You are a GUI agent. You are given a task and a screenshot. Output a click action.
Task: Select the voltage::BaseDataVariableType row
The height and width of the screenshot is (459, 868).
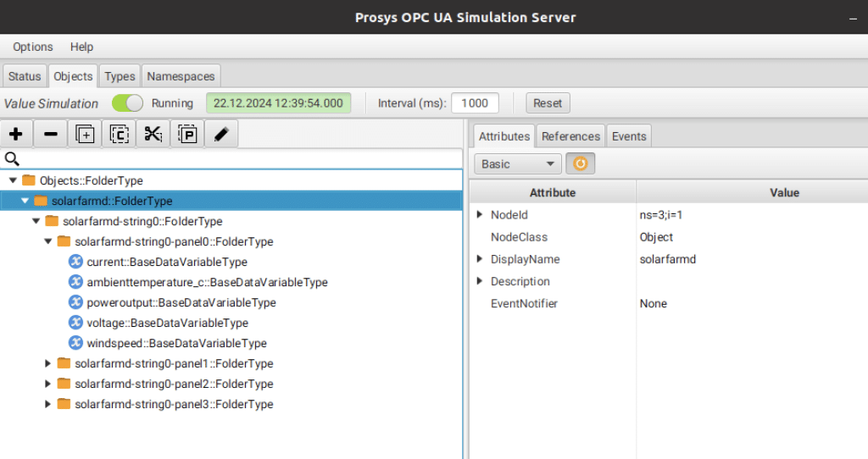click(231, 323)
